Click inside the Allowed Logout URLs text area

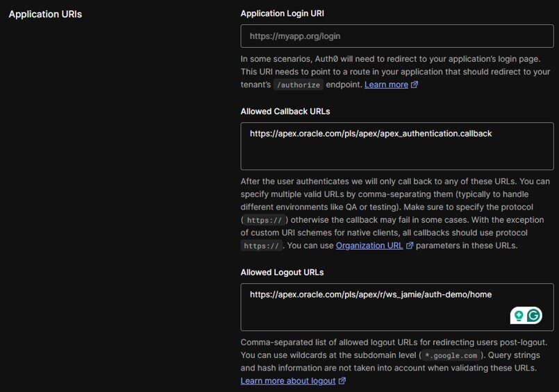[397, 307]
